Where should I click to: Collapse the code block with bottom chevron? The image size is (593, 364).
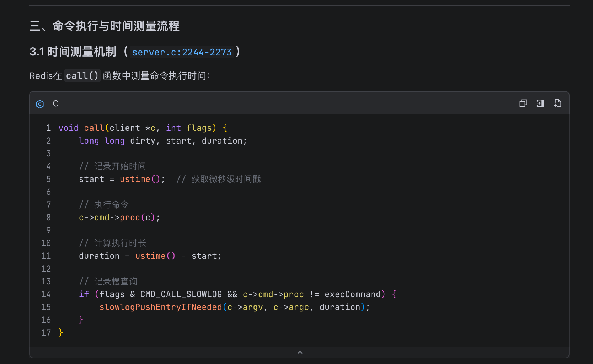(x=300, y=352)
